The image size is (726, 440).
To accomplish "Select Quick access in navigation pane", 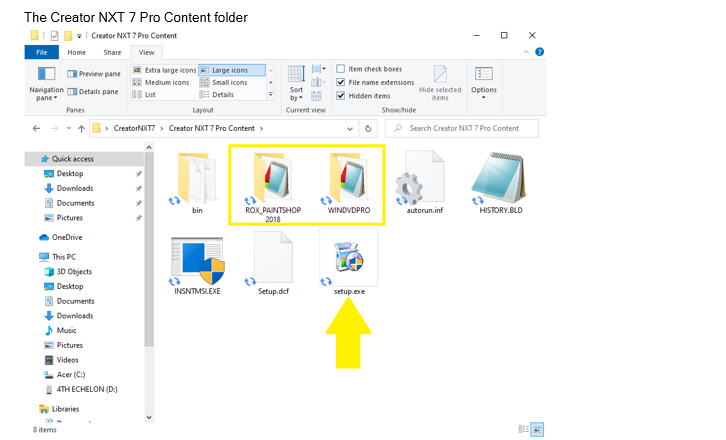I will click(x=84, y=159).
